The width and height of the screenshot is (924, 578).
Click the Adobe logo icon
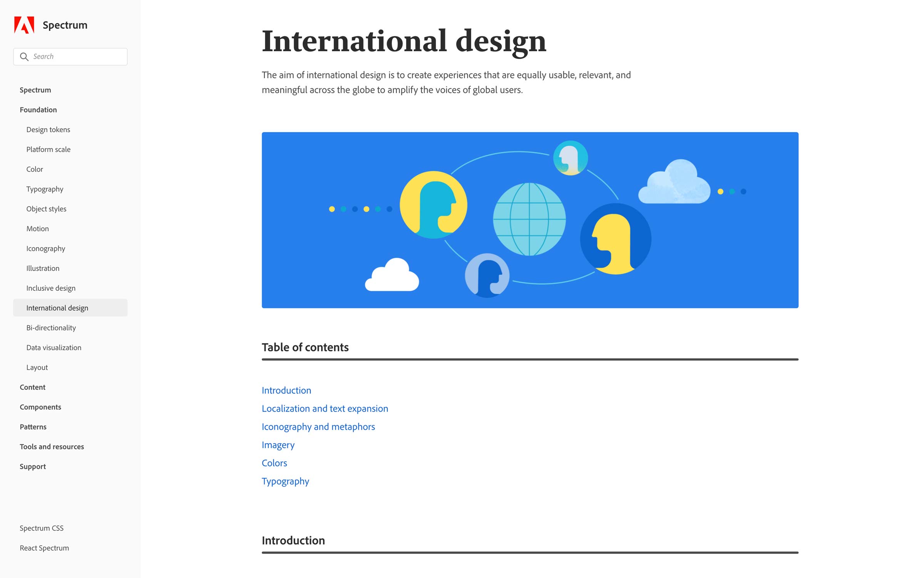[x=24, y=25]
